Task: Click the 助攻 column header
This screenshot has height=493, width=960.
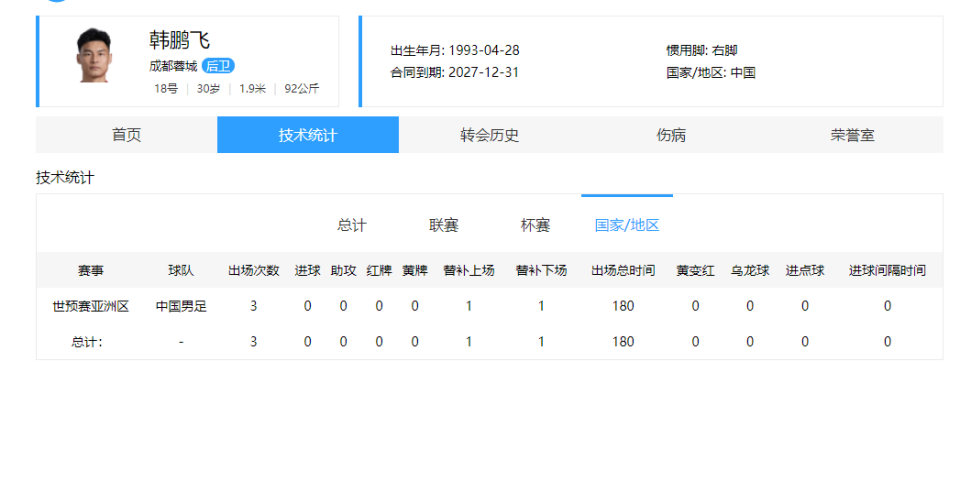Action: pyautogui.click(x=343, y=270)
